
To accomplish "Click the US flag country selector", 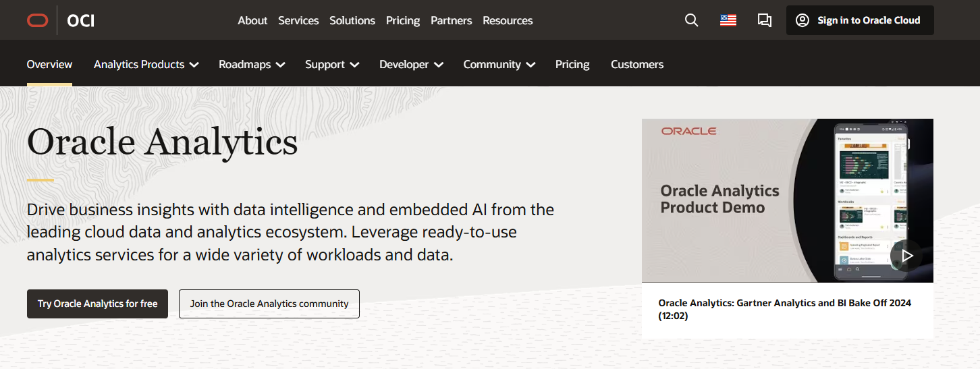I will pos(728,20).
